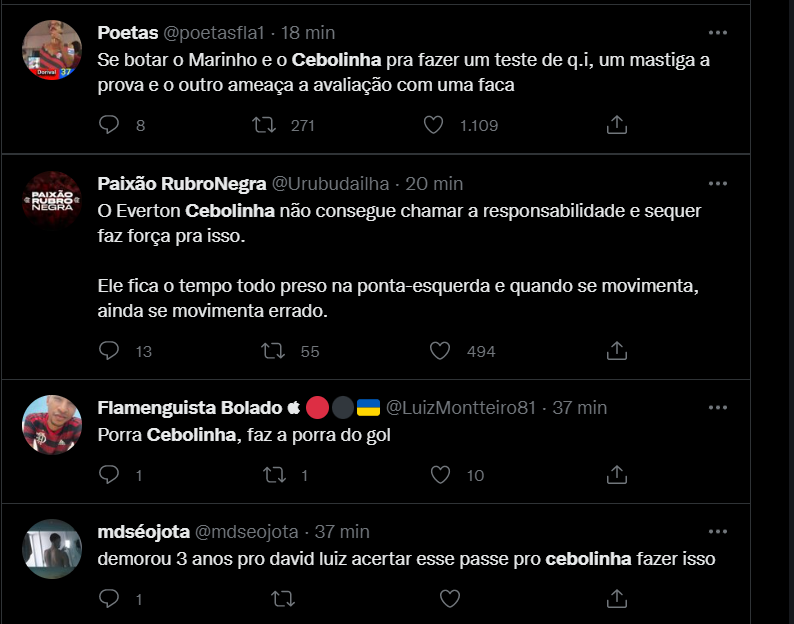Open more options on Poetas tweet
The height and width of the screenshot is (624, 794).
click(x=718, y=32)
